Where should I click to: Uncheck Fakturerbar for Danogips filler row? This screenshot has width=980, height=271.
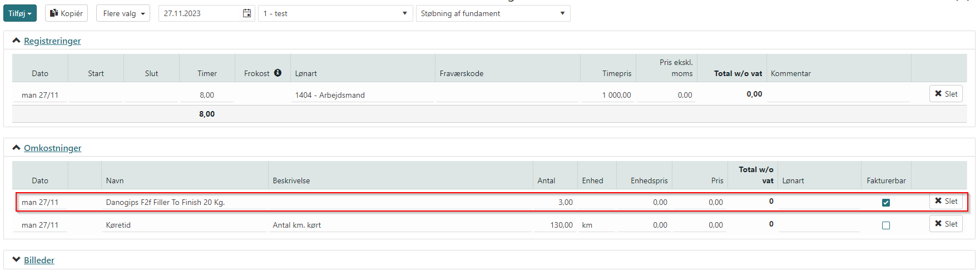click(x=886, y=203)
